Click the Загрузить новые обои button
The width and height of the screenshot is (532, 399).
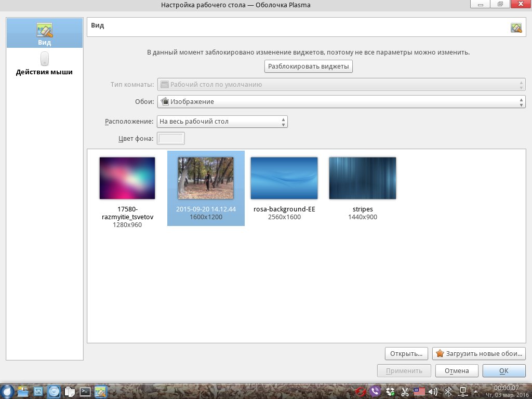tap(478, 354)
